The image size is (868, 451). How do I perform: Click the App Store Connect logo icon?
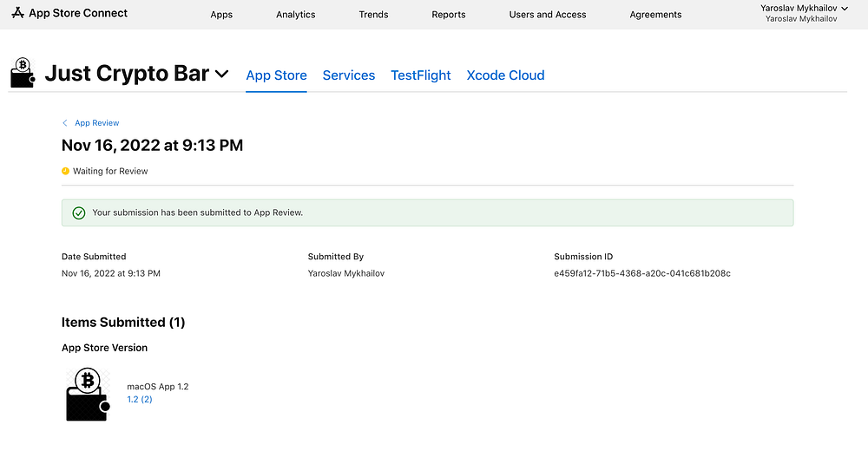point(18,14)
